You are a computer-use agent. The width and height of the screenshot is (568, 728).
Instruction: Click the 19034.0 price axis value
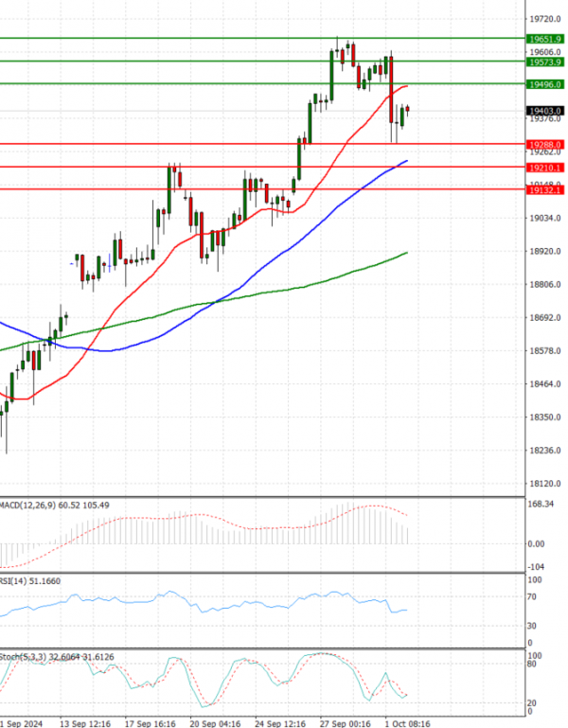coord(544,219)
